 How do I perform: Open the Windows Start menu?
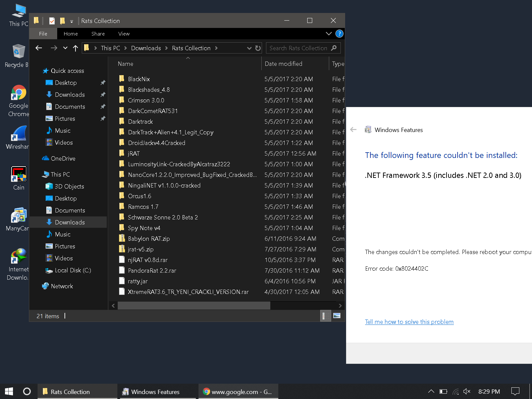coord(9,391)
